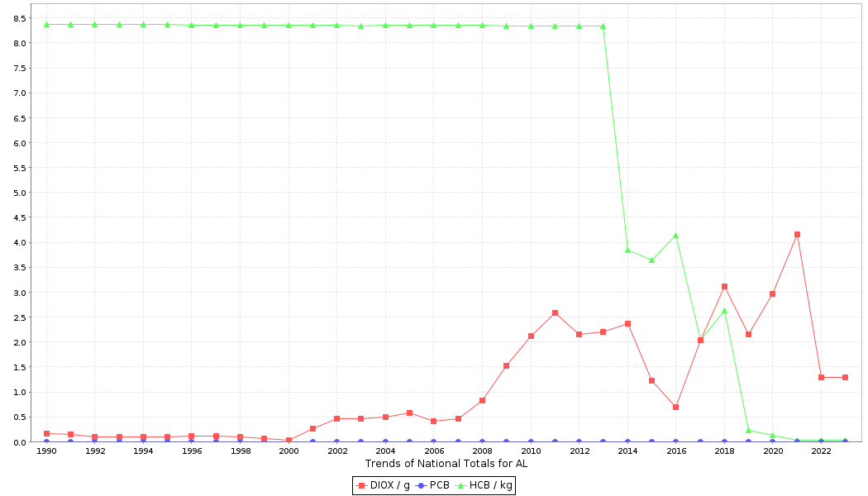Click the 2010 x-axis year label
This screenshot has height=496, width=868.
pos(530,451)
